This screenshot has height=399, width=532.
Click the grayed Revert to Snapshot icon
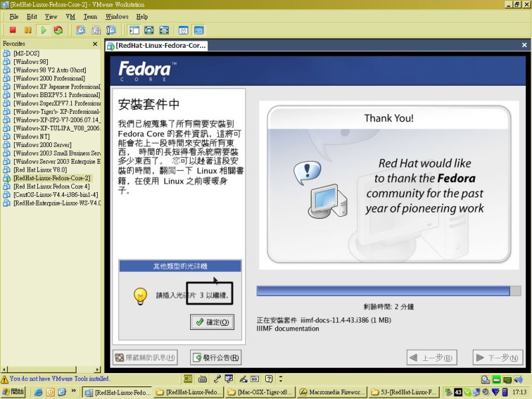click(x=96, y=30)
